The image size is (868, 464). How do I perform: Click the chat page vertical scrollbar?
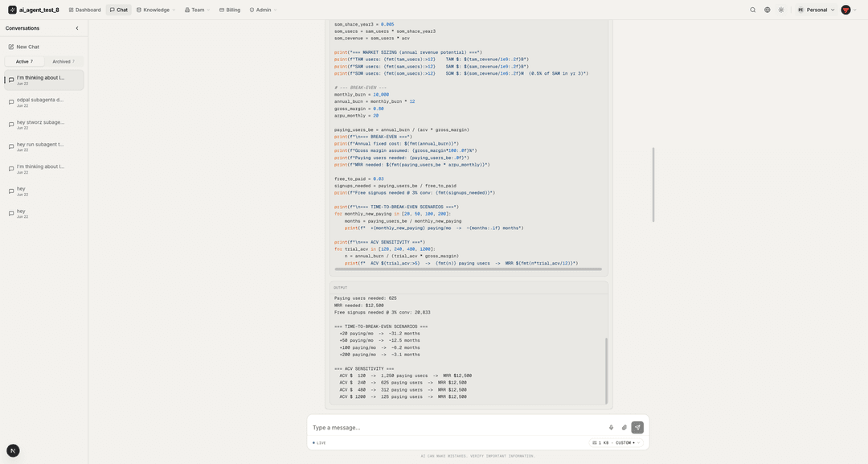click(653, 185)
